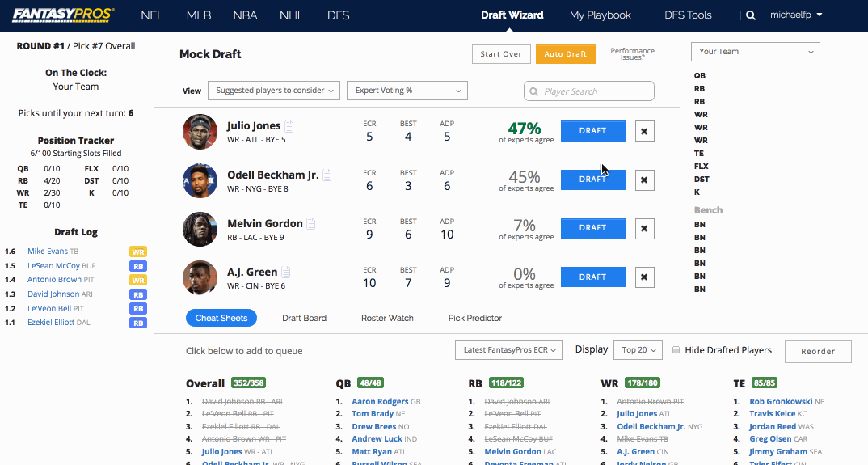
Task: Click the TE 85/85 count badge
Action: click(764, 383)
